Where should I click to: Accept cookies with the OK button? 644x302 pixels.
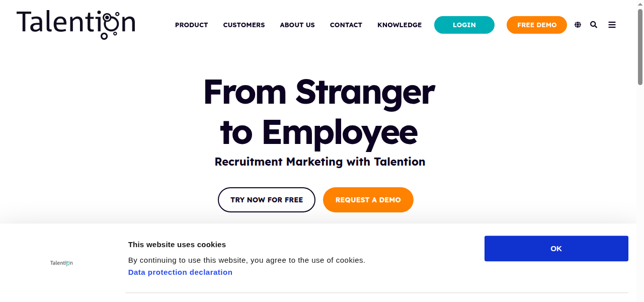(556, 248)
